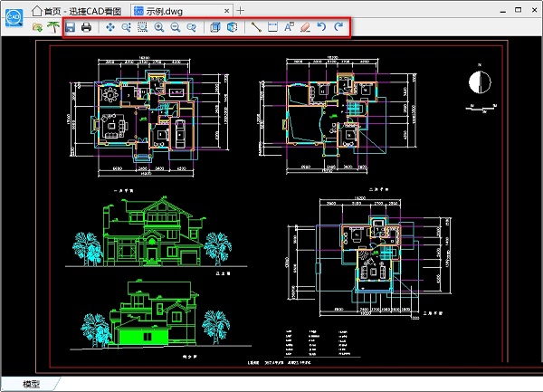Image resolution: width=543 pixels, height=392 pixels.
Task: Select the pan (four-arrow move) tool
Action: click(x=110, y=27)
